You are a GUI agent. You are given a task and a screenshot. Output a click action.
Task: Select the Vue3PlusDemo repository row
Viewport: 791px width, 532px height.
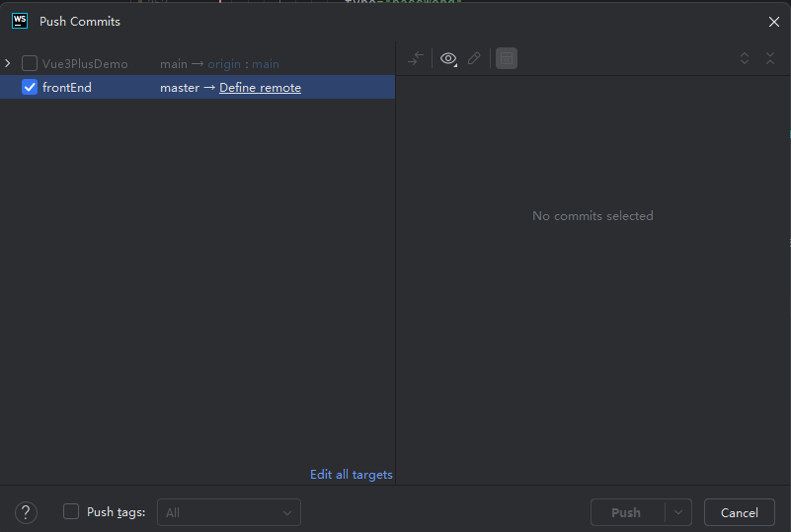(198, 63)
